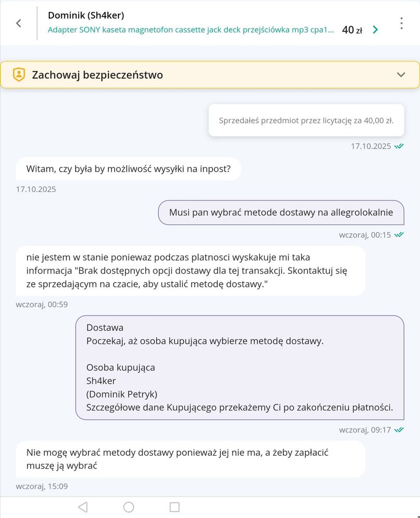Open the Adapter SONY kaseta listing link
Image resolution: width=420 pixels, height=518 pixels.
coord(190,30)
